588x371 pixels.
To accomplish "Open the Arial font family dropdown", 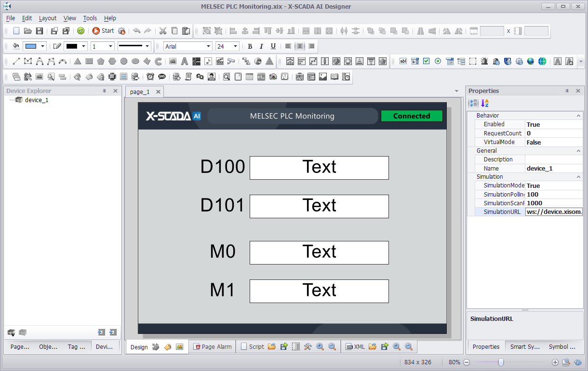I will (x=209, y=46).
